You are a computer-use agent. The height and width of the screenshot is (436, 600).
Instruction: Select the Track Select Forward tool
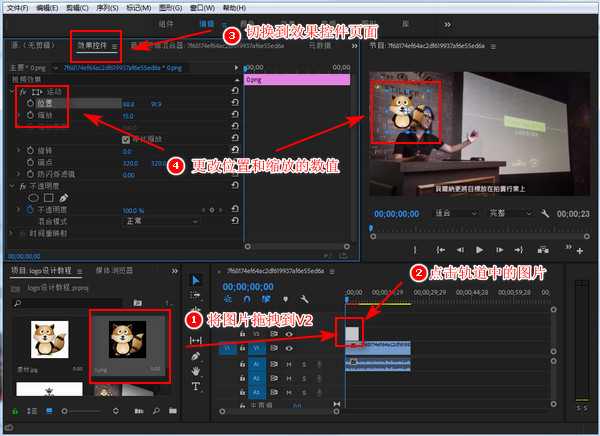click(x=196, y=295)
